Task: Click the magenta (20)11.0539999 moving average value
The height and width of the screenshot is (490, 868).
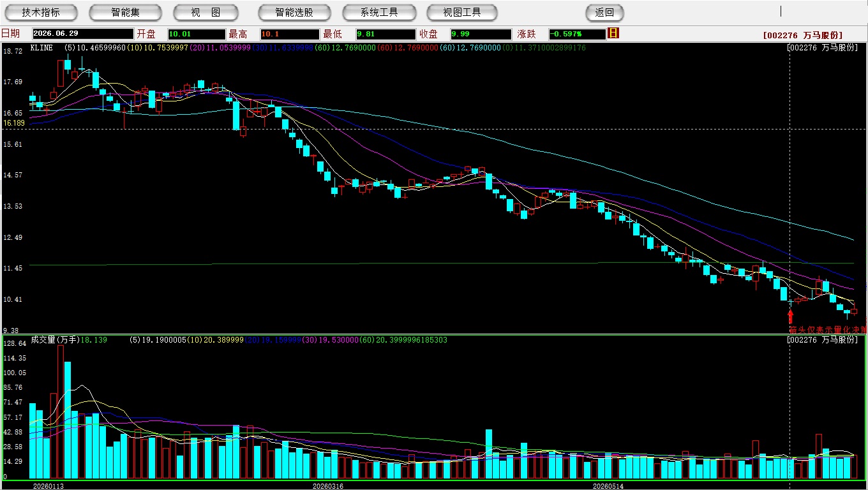Action: [x=221, y=48]
